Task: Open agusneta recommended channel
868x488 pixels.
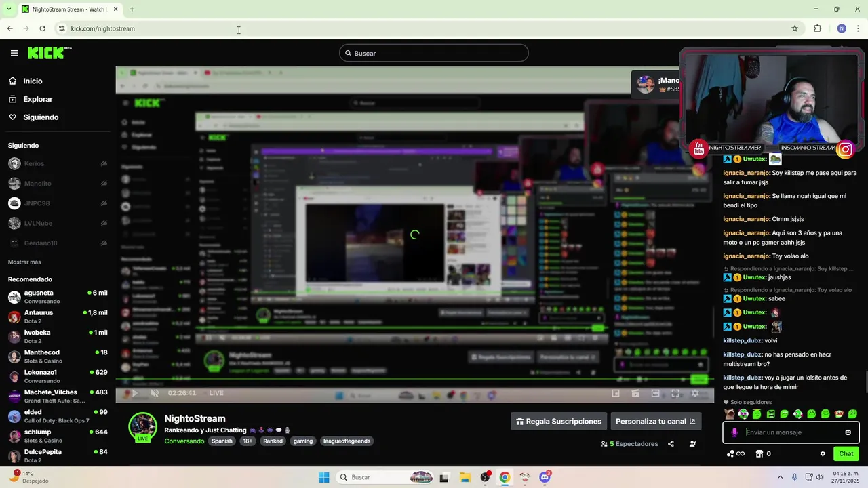Action: point(58,297)
